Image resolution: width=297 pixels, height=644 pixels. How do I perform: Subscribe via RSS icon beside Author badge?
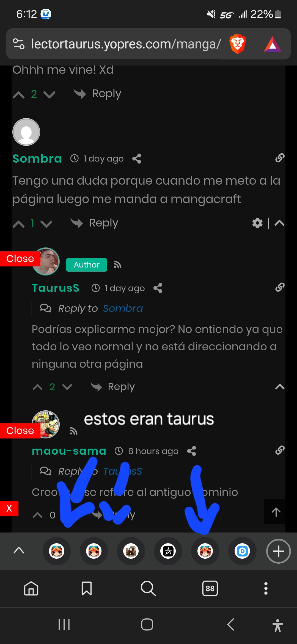117,265
